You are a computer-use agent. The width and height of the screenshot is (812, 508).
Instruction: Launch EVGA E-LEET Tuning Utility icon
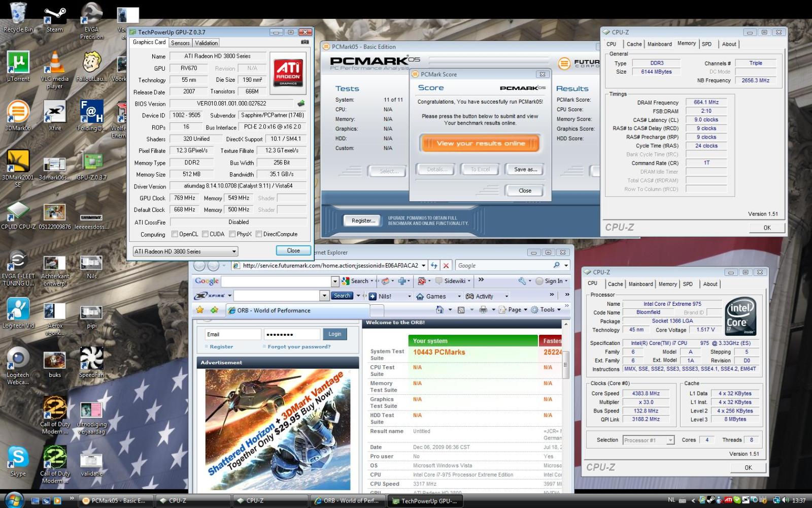(x=18, y=268)
